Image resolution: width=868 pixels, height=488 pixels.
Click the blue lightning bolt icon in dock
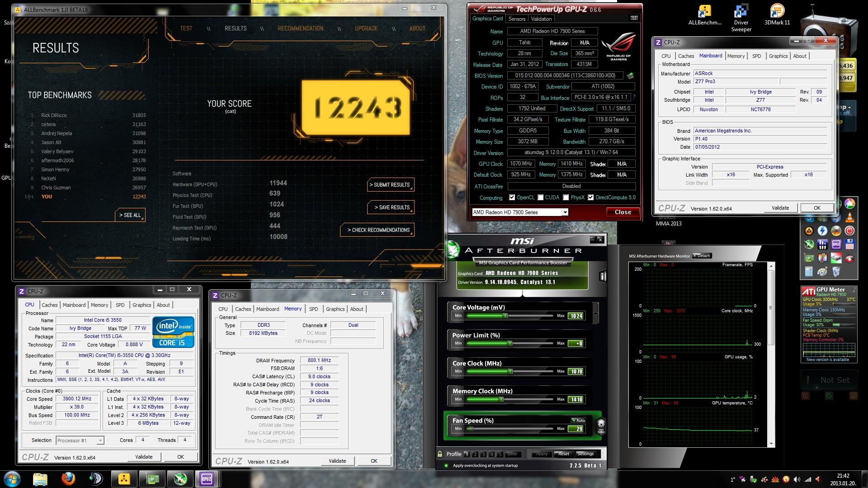coord(822,230)
